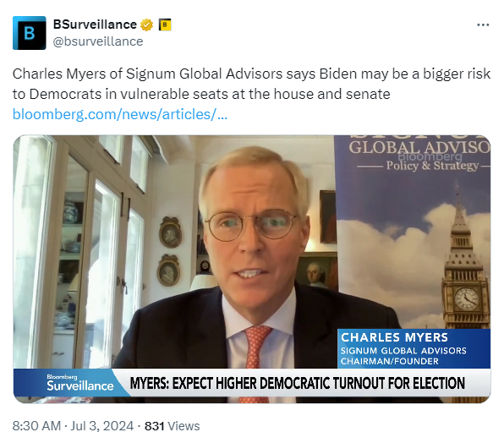Click the Big Ben clock face

[467, 299]
